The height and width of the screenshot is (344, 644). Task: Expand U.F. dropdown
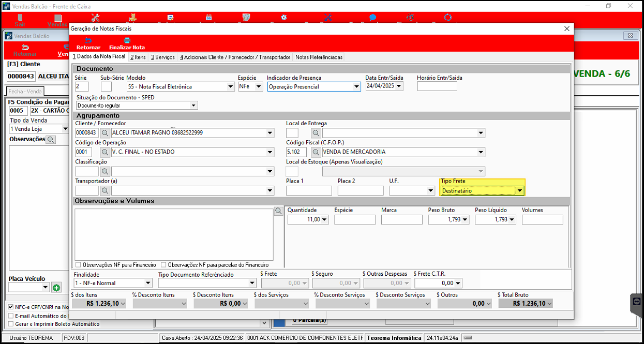(431, 190)
